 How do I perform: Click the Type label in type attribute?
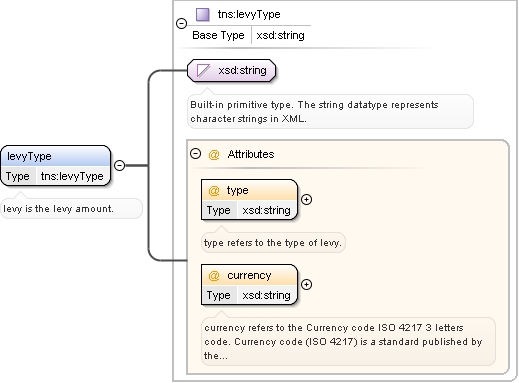[x=218, y=210]
